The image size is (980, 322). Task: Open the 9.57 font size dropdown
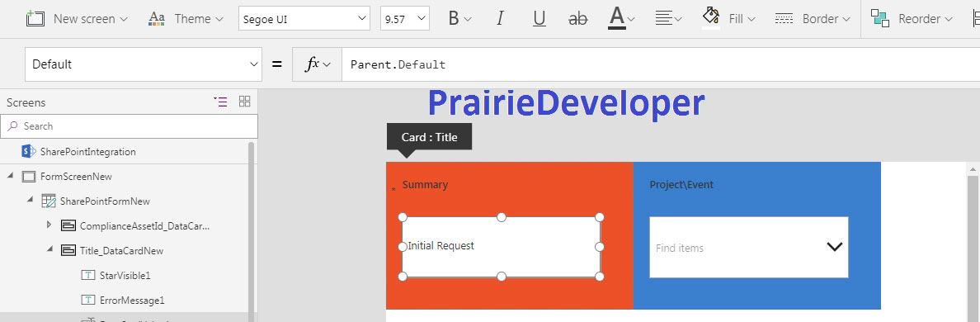[x=404, y=19]
